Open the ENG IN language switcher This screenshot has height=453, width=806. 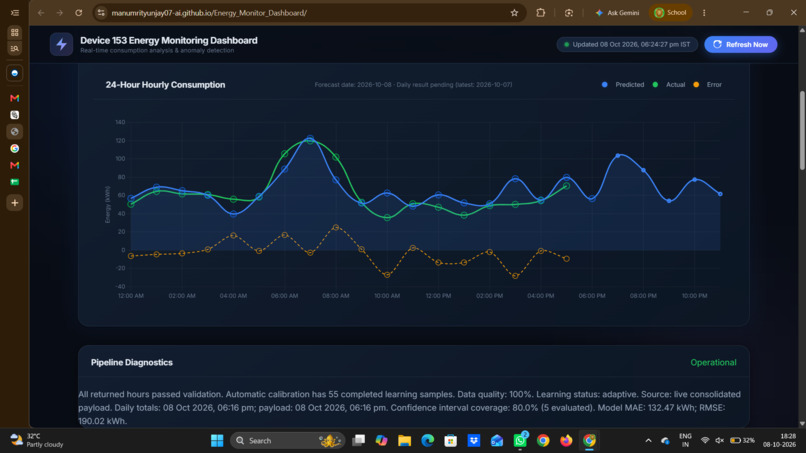pos(685,441)
